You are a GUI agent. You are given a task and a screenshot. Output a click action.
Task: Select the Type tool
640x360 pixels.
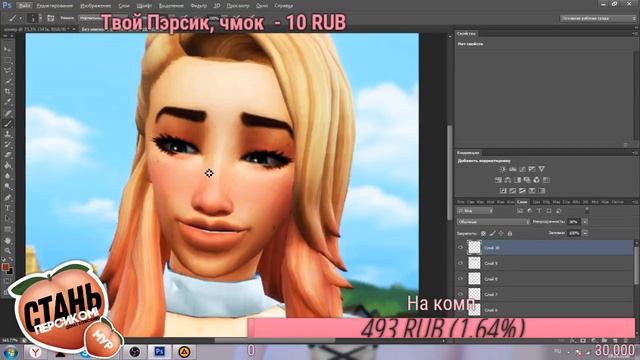[x=8, y=208]
